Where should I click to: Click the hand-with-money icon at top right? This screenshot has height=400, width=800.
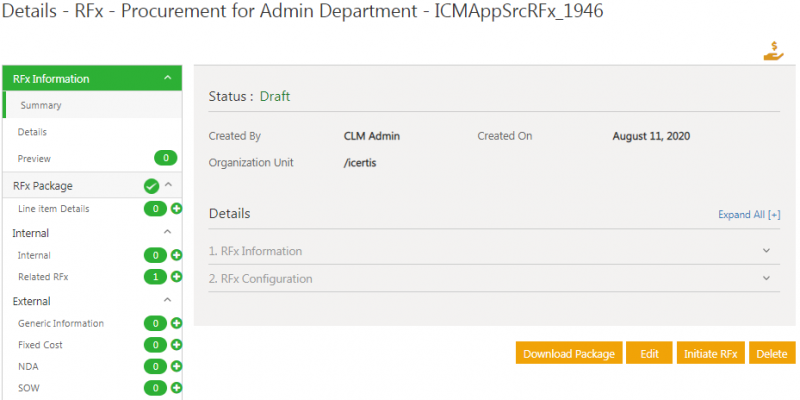click(773, 52)
